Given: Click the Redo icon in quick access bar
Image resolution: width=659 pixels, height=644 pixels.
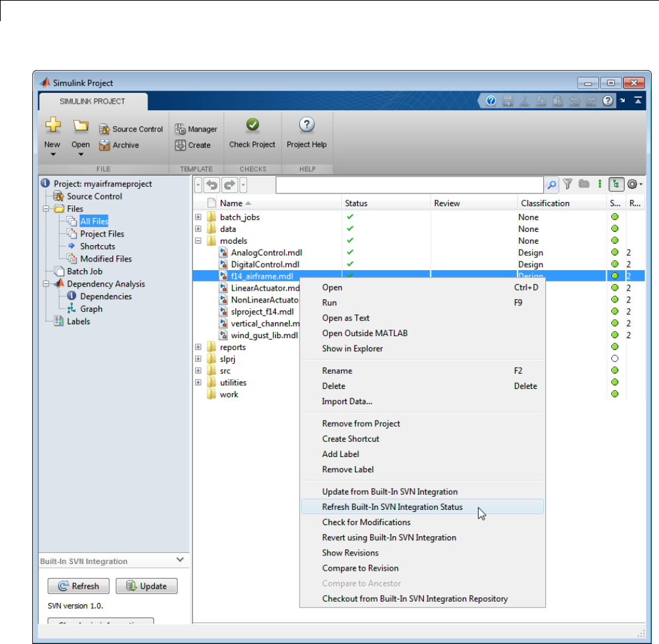Looking at the screenshot, I should 591,101.
